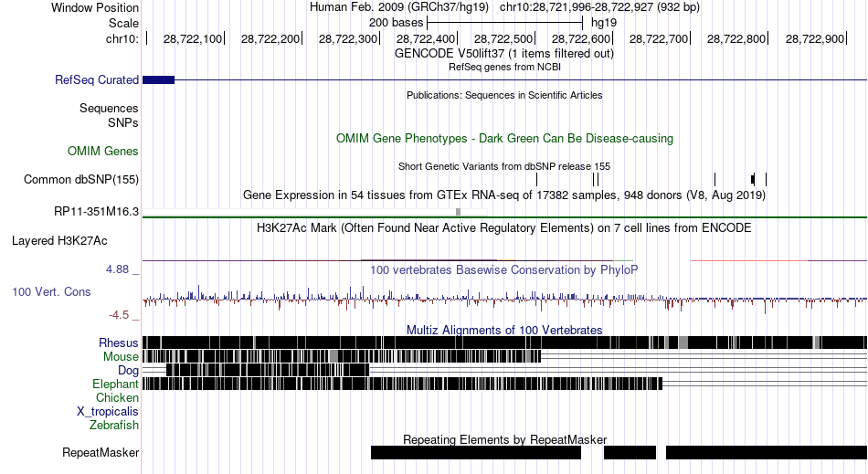Click the Rhesus alignment row label
The image size is (868, 474).
coord(118,342)
